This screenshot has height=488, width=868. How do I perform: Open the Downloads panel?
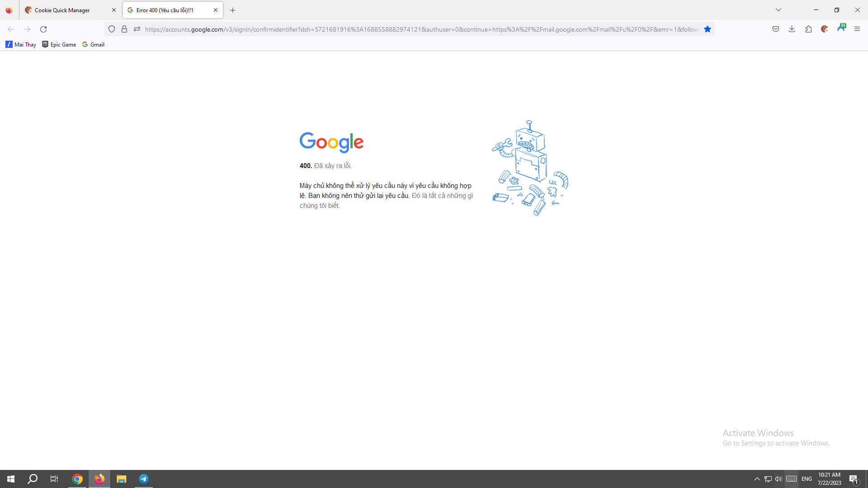coord(792,29)
